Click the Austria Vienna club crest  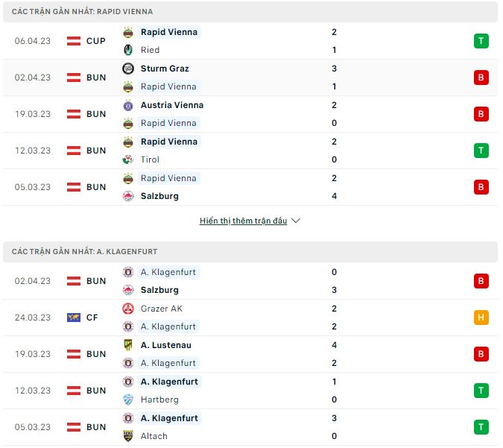[x=127, y=105]
